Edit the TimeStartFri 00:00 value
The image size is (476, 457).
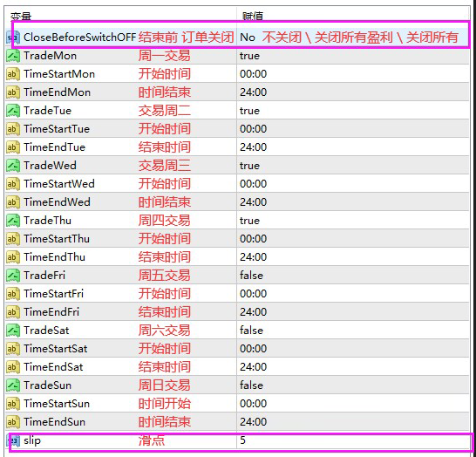253,294
